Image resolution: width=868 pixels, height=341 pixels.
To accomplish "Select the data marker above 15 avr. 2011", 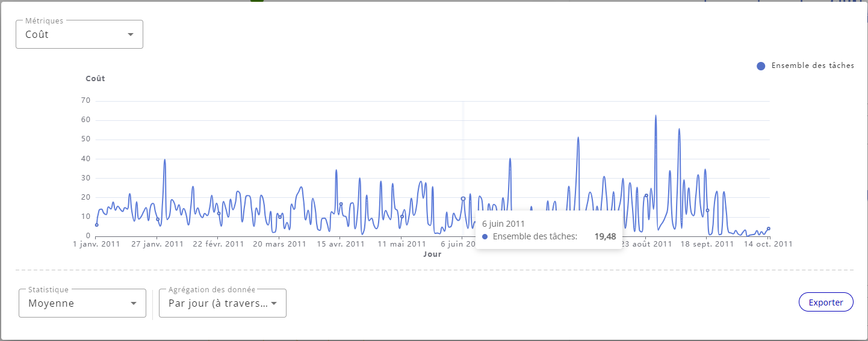I will pyautogui.click(x=341, y=204).
